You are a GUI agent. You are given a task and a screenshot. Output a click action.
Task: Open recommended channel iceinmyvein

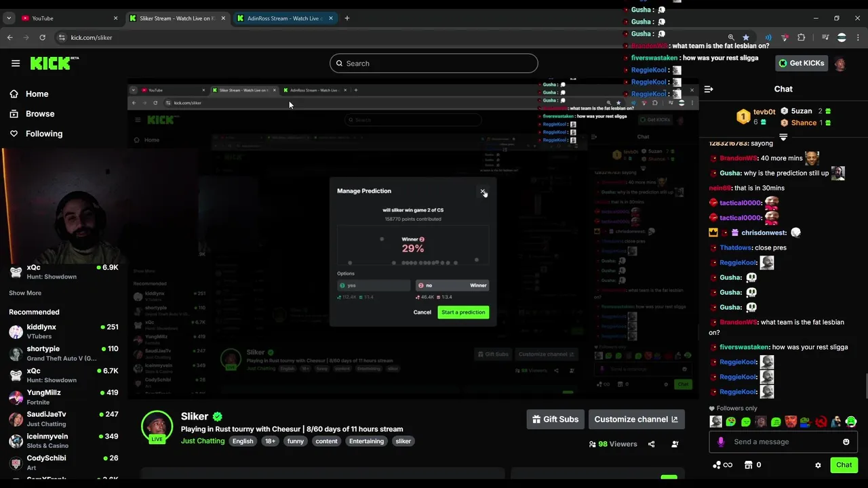pos(63,441)
